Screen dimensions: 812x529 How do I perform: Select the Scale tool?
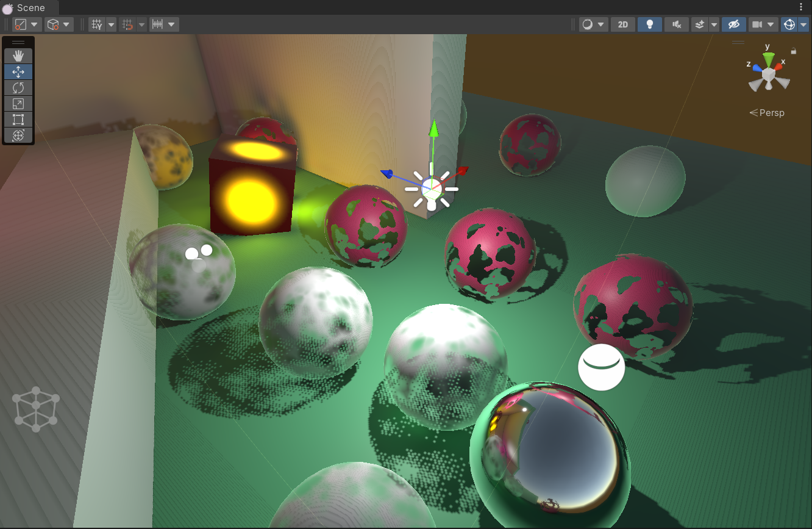pyautogui.click(x=18, y=104)
